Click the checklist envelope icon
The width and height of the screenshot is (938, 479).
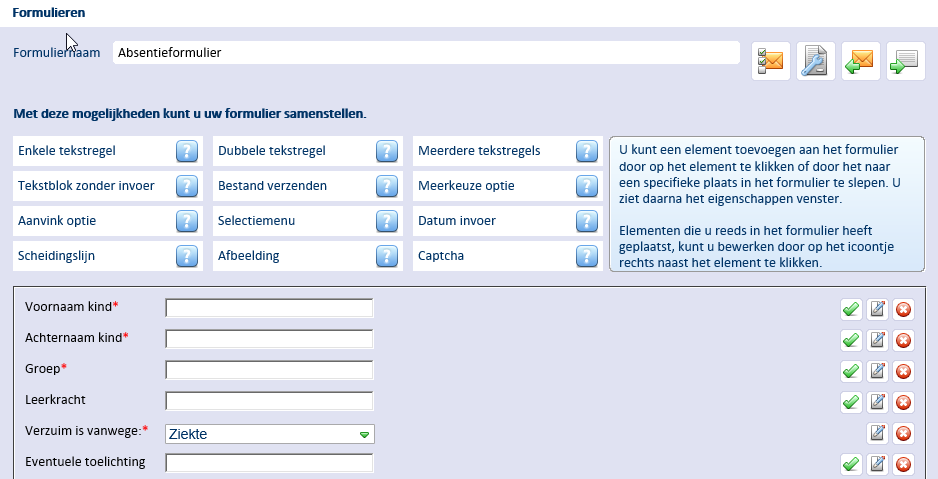[x=771, y=61]
